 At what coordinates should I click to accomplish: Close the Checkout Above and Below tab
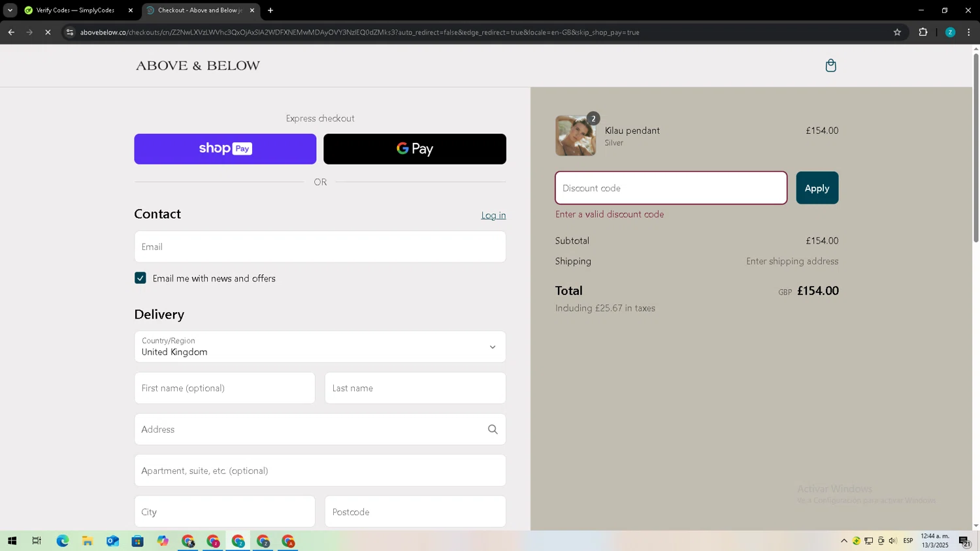[252, 10]
